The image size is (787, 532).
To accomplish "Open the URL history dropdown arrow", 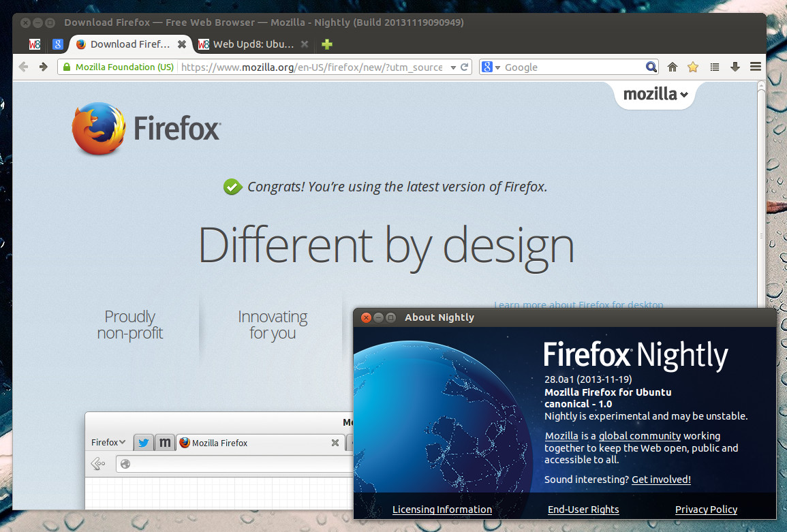I will pyautogui.click(x=452, y=67).
